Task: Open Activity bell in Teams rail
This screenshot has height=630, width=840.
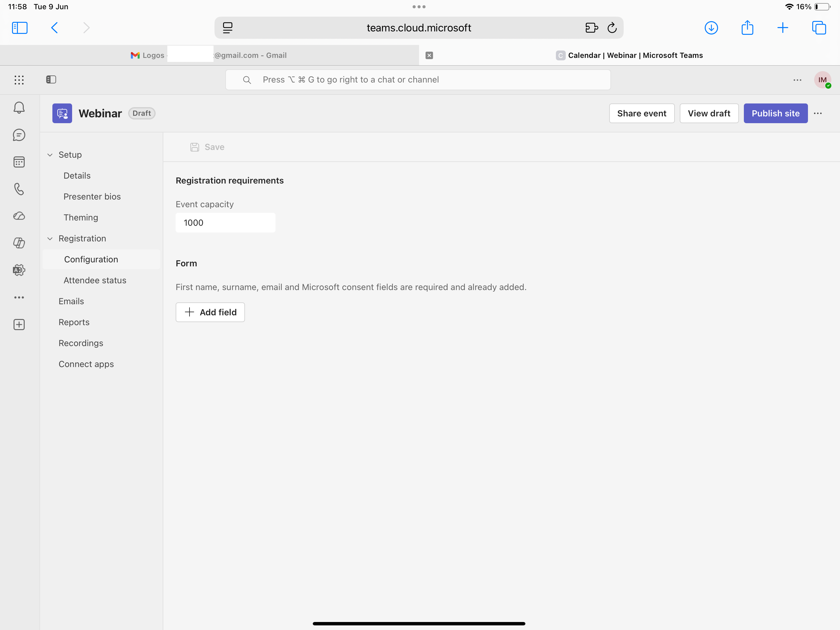Action: click(19, 108)
